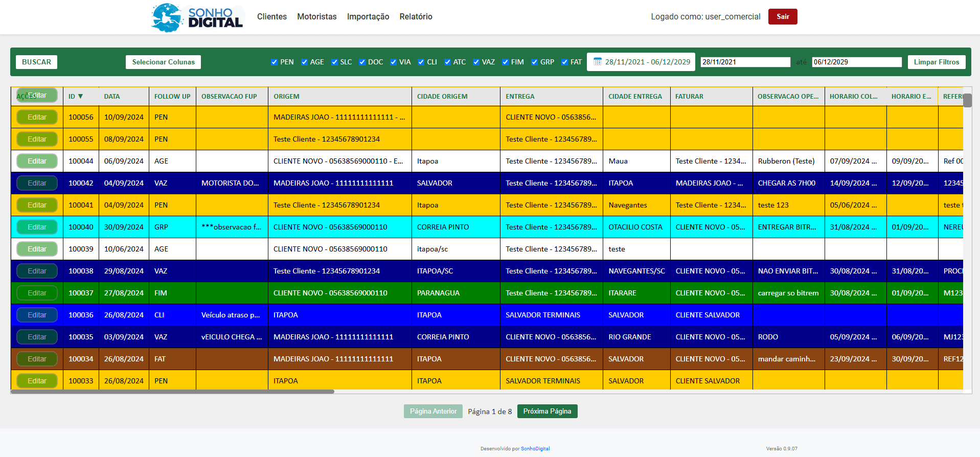Edit order 100044 row

pos(37,161)
